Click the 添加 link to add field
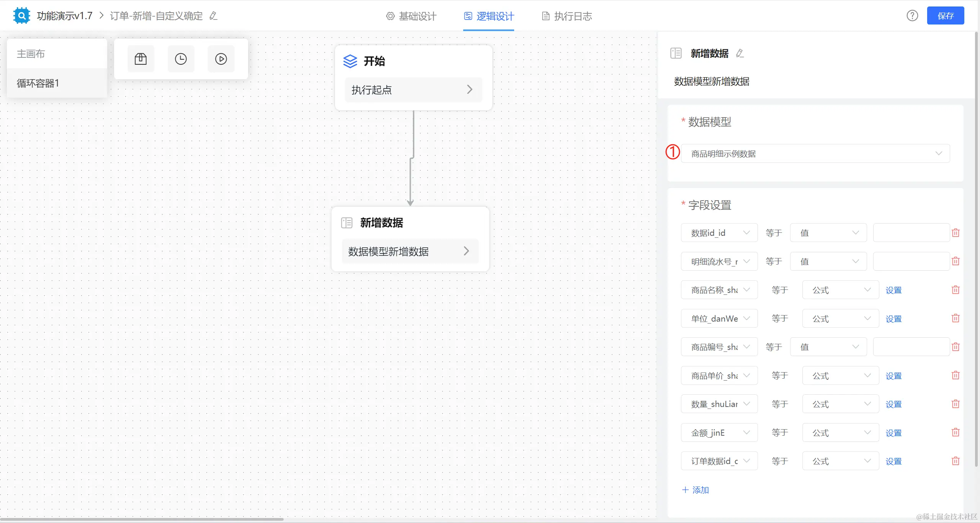Viewport: 980px width, 523px height. pyautogui.click(x=696, y=490)
